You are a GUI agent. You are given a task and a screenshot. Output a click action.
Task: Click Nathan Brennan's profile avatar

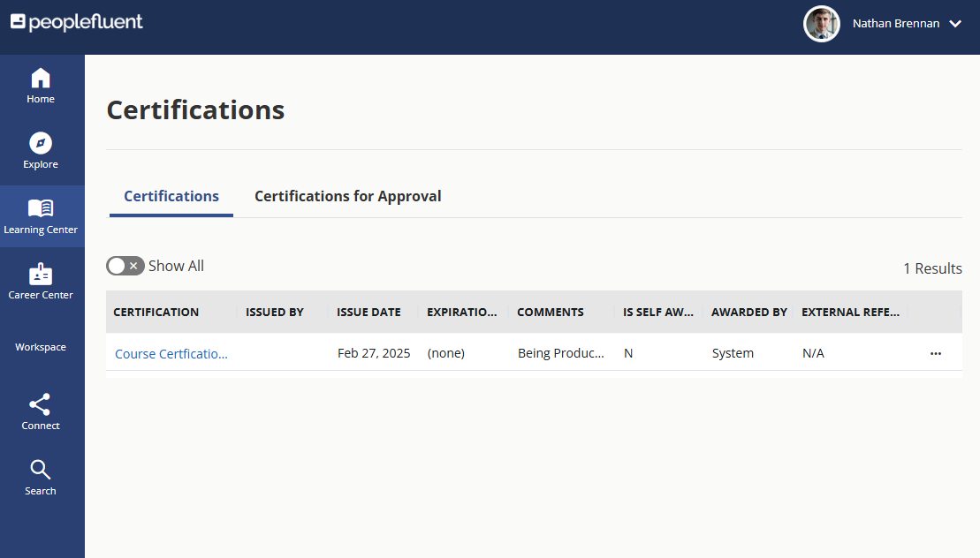click(821, 24)
